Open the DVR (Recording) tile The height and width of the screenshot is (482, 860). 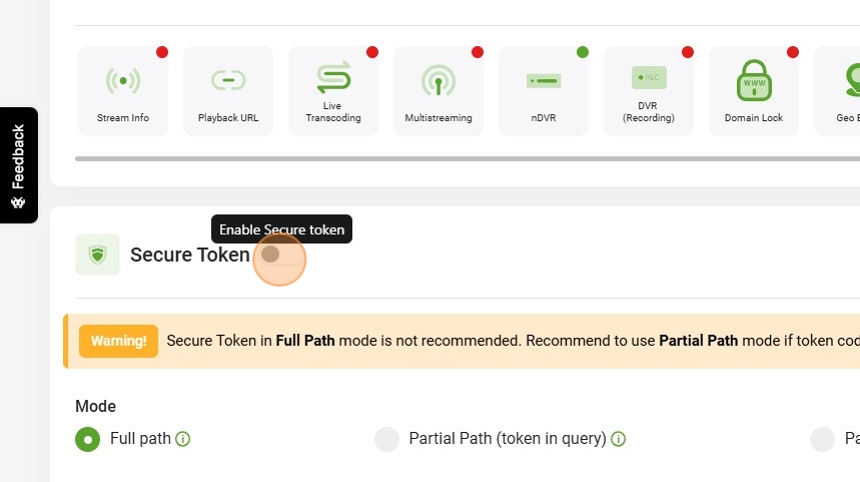point(649,91)
